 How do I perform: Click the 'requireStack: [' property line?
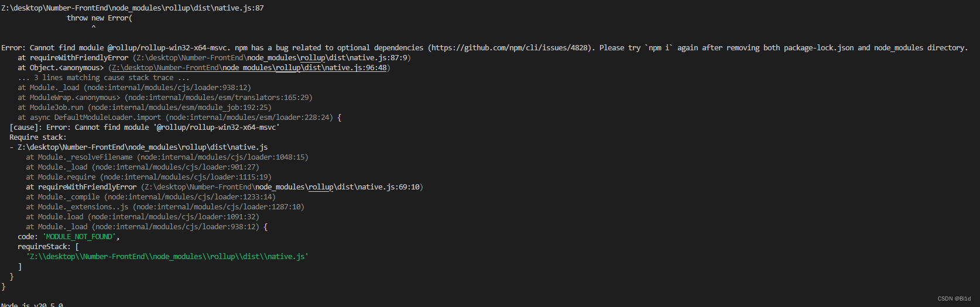[x=48, y=247]
